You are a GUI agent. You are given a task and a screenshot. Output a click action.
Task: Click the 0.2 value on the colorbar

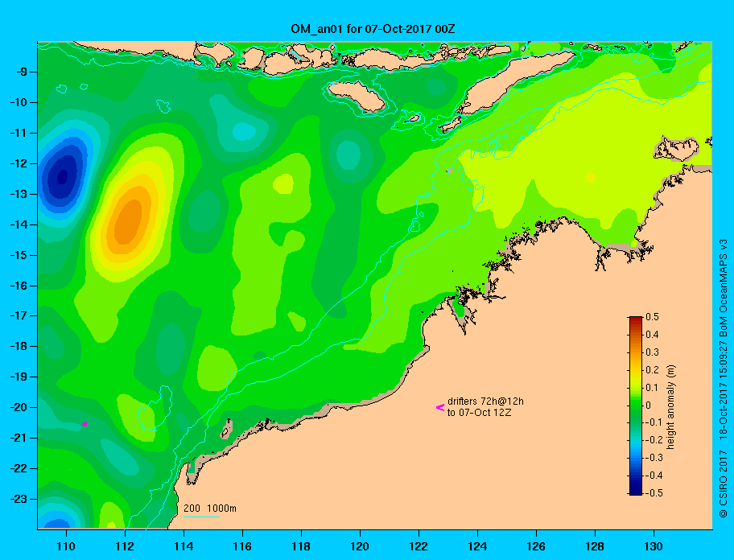(652, 370)
